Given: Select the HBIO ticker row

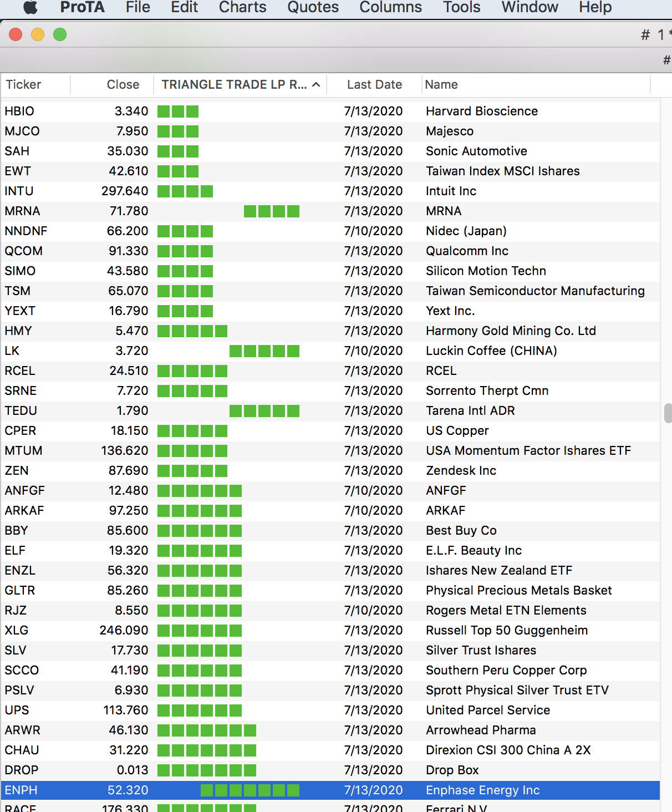Looking at the screenshot, I should pyautogui.click(x=330, y=111).
